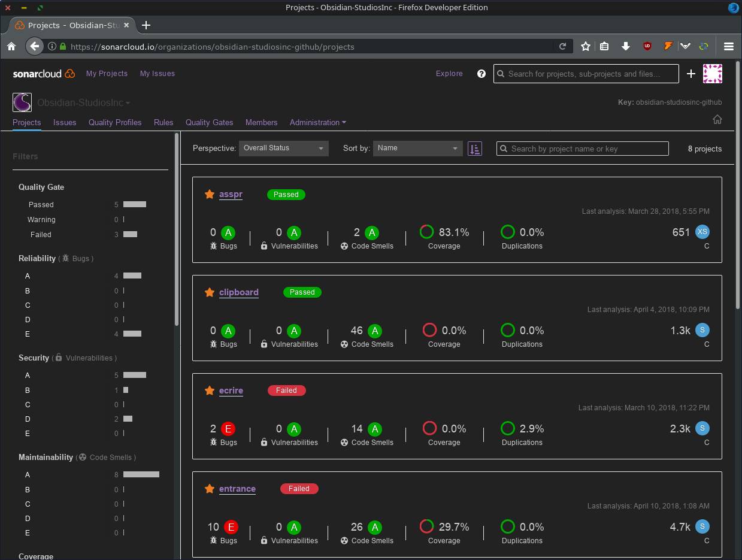Click the asspr size XS badge
This screenshot has height=560, width=742.
[702, 232]
